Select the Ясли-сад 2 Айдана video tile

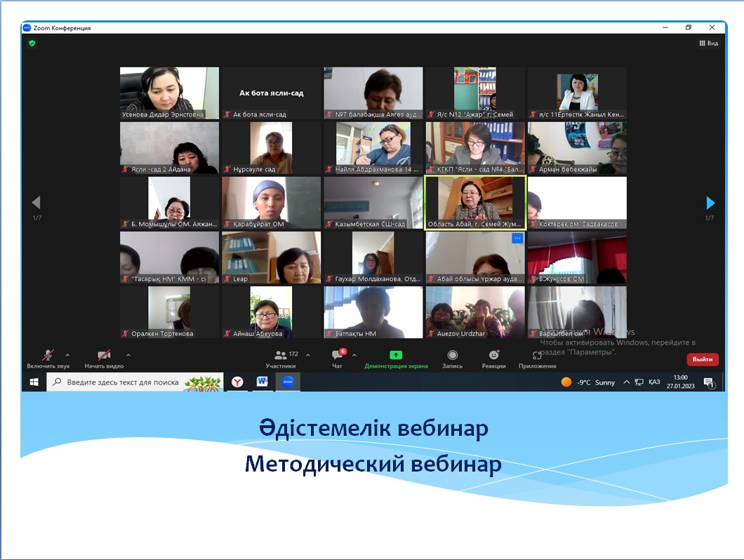[169, 148]
